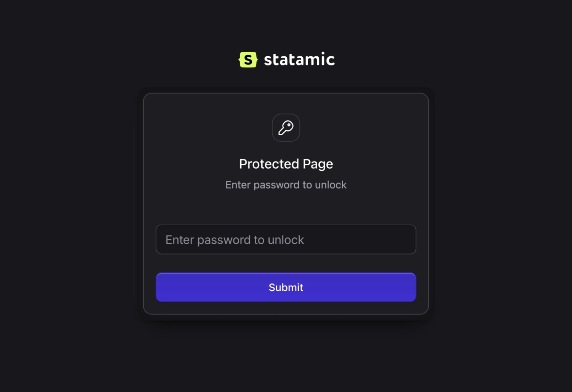Click the green Statamic "S" logo icon
The width and height of the screenshot is (572, 392).
tap(248, 59)
